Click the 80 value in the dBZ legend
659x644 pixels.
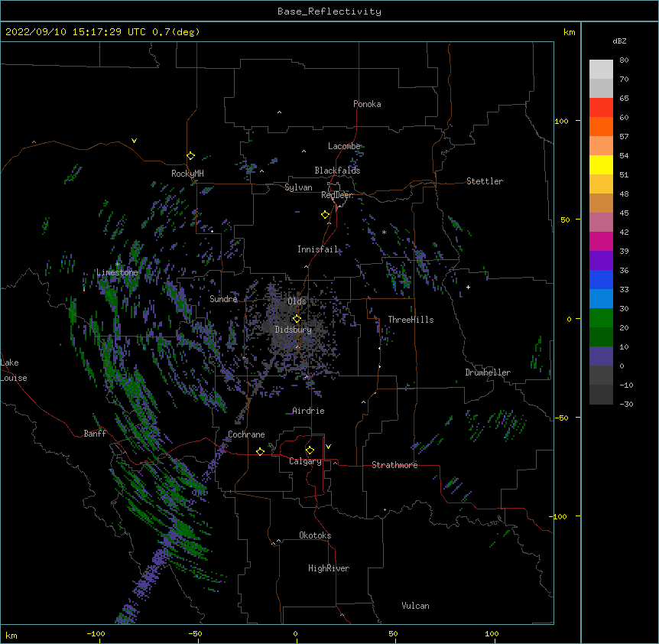click(624, 60)
